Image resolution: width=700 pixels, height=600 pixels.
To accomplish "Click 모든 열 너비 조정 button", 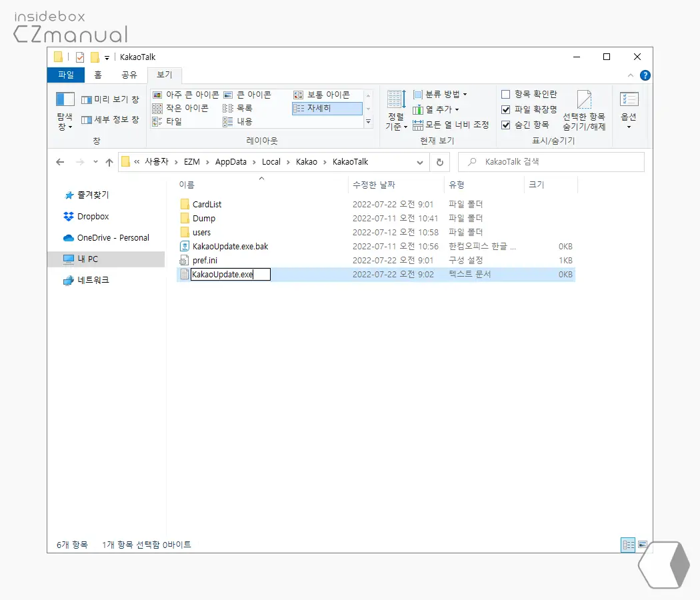I will point(451,125).
